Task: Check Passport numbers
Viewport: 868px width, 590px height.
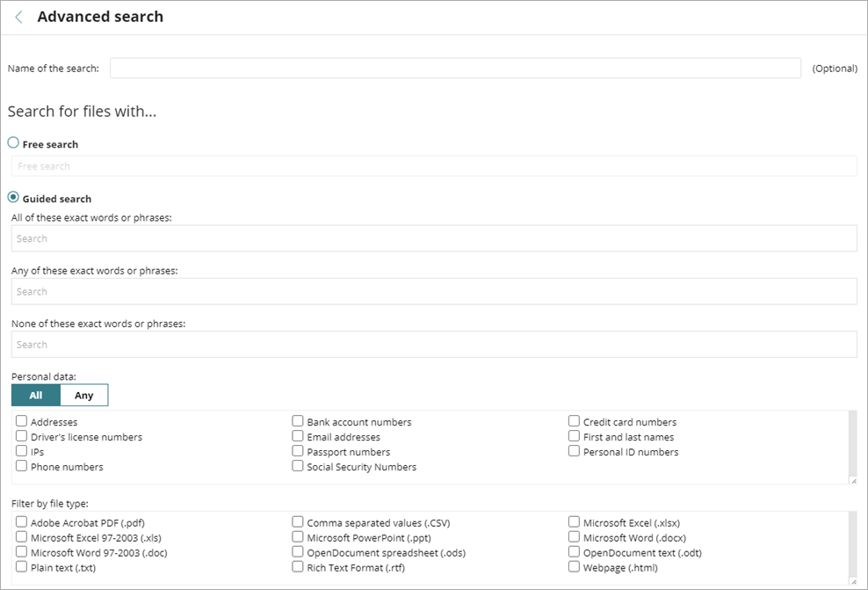Action: [x=297, y=451]
